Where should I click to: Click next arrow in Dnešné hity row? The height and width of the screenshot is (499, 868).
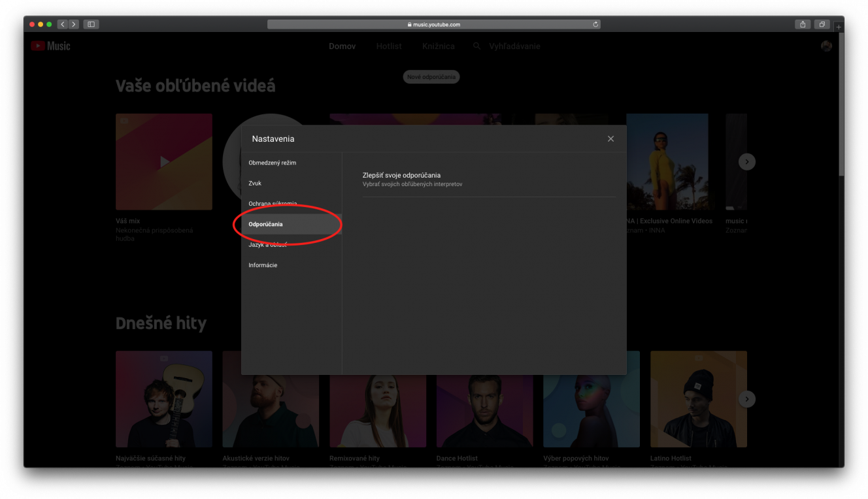(x=747, y=399)
